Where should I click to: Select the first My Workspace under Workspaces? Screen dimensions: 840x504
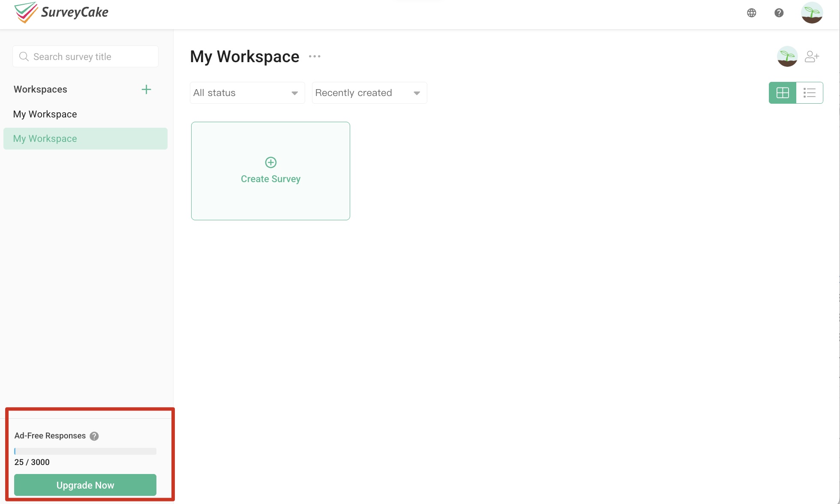coord(45,114)
